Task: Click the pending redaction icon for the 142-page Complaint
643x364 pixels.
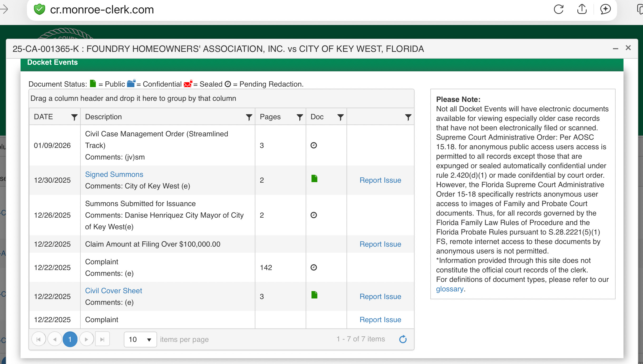Action: [314, 268]
